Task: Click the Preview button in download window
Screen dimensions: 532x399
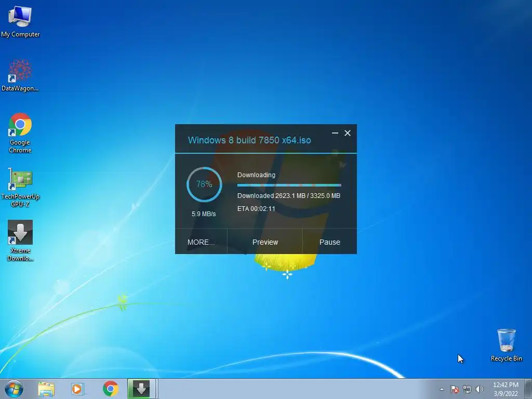Action: point(265,242)
